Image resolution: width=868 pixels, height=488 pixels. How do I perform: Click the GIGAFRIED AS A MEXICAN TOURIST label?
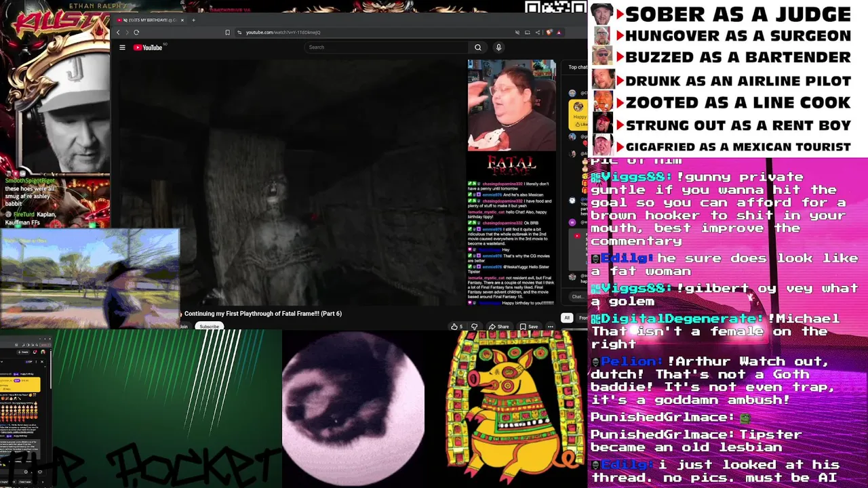(x=738, y=147)
